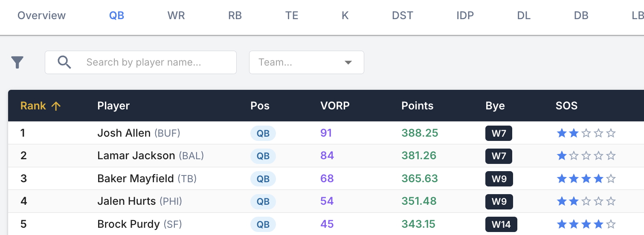The height and width of the screenshot is (235, 644).
Task: Select the DST tab
Action: pyautogui.click(x=402, y=16)
